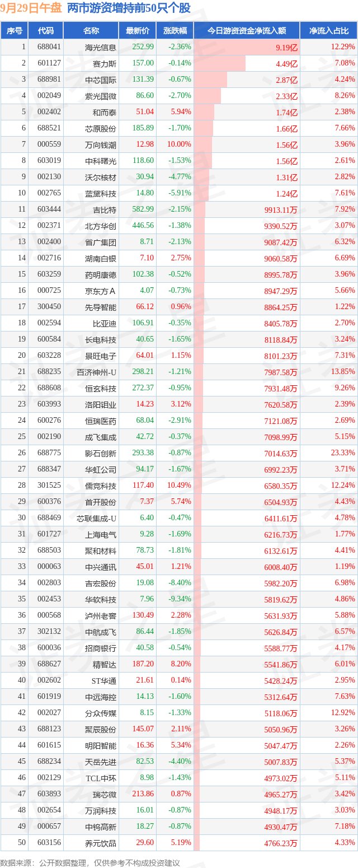Click stock name 恒瑞医药
This screenshot has width=358, height=868.
(x=101, y=421)
